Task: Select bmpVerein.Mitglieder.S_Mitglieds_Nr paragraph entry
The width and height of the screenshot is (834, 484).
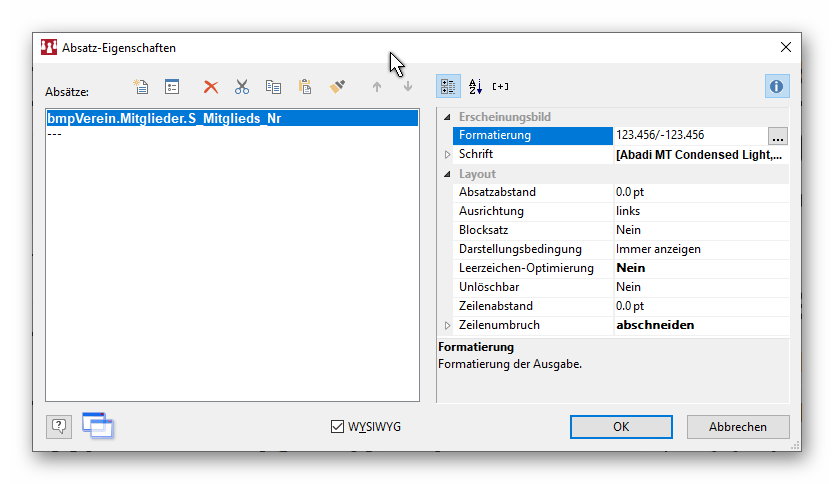Action: point(165,118)
